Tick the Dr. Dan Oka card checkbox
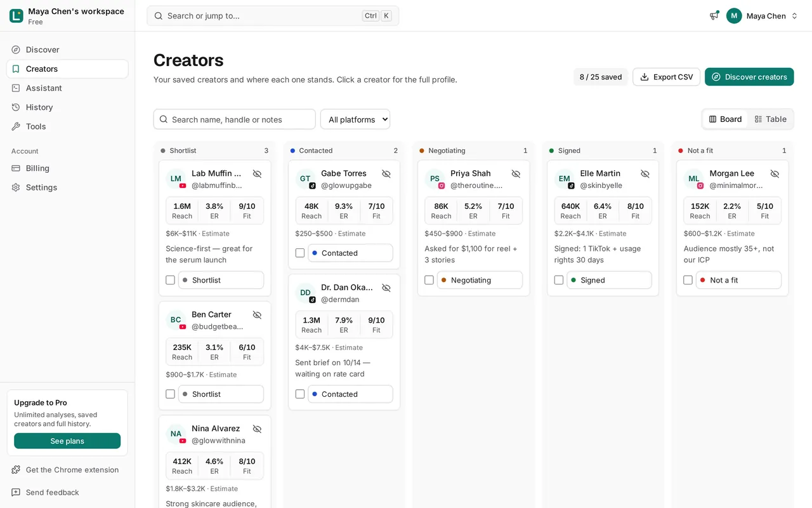812x508 pixels. click(x=299, y=394)
